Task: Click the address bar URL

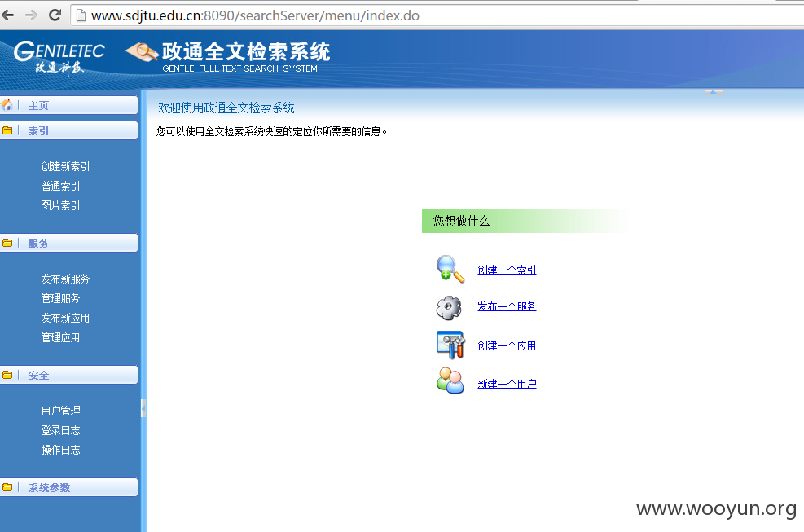Action: click(255, 16)
